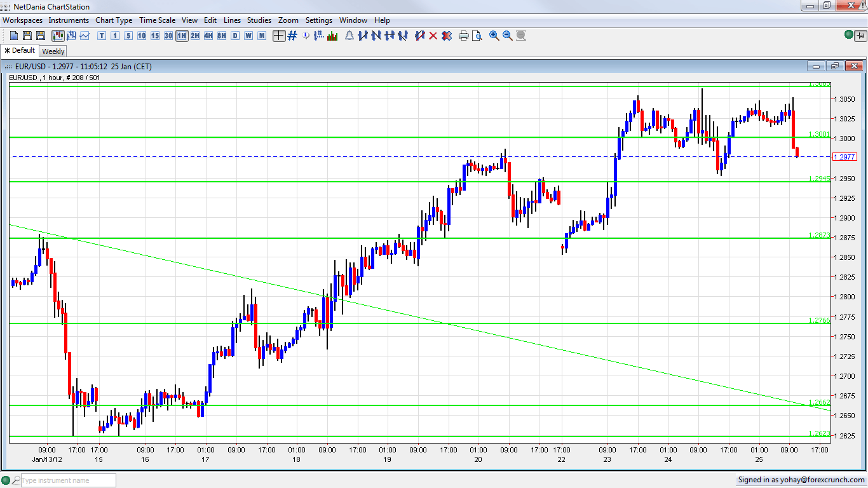Toggle the chart grid display

pos(292,36)
